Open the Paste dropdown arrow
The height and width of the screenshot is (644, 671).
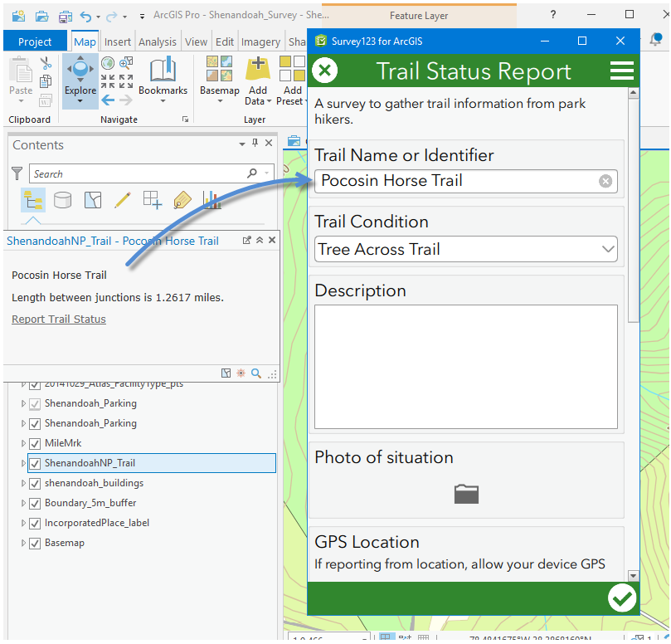tap(21, 101)
